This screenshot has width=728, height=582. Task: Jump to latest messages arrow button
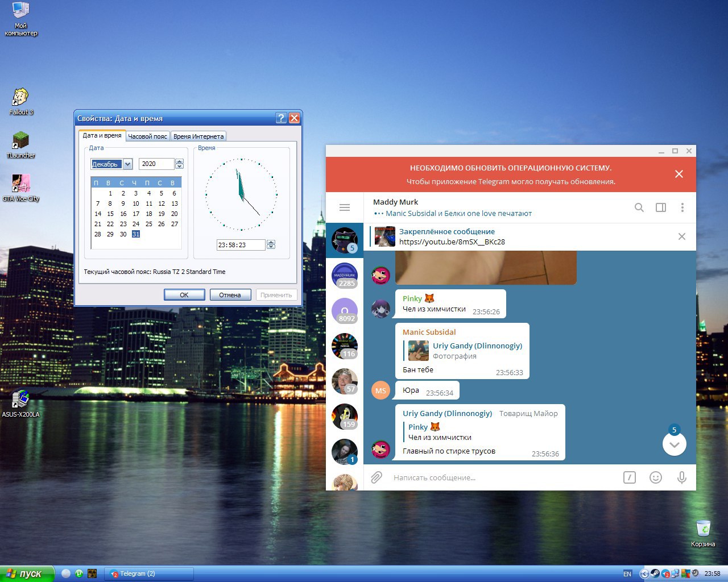(675, 444)
